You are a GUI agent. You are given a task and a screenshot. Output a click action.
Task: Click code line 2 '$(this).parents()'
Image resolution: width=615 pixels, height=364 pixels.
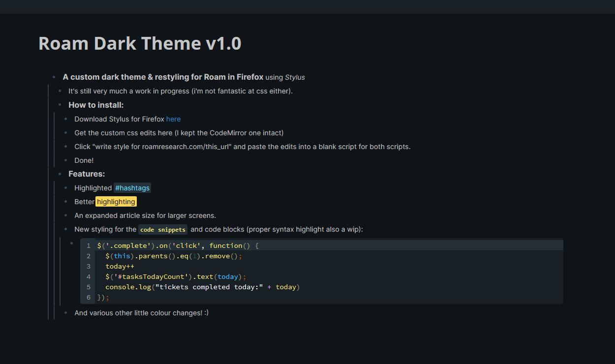coord(174,256)
